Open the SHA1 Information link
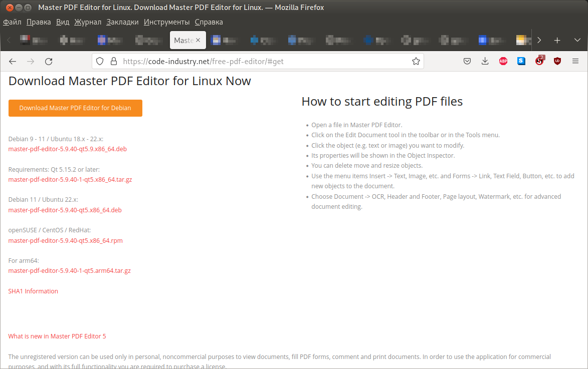The width and height of the screenshot is (588, 369). pyautogui.click(x=33, y=291)
